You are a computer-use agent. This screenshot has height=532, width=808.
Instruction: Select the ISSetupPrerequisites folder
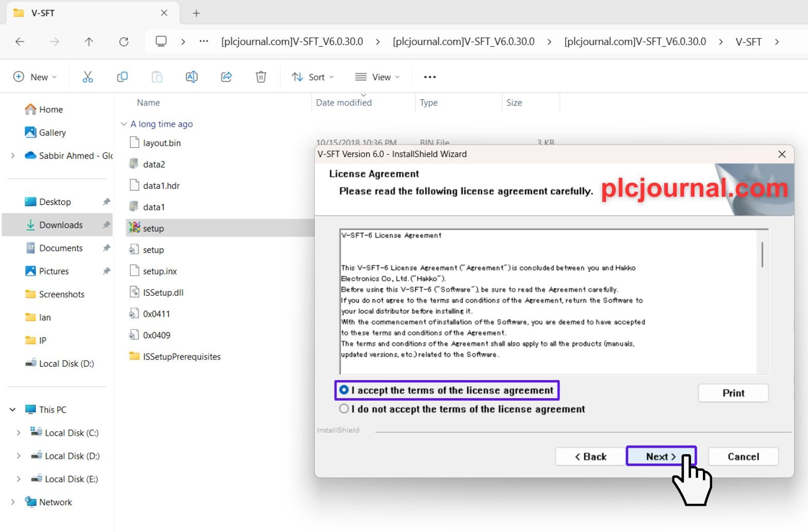pyautogui.click(x=175, y=356)
